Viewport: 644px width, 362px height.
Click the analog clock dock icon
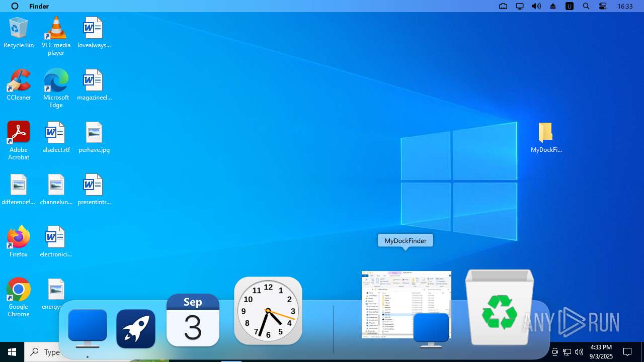click(268, 311)
